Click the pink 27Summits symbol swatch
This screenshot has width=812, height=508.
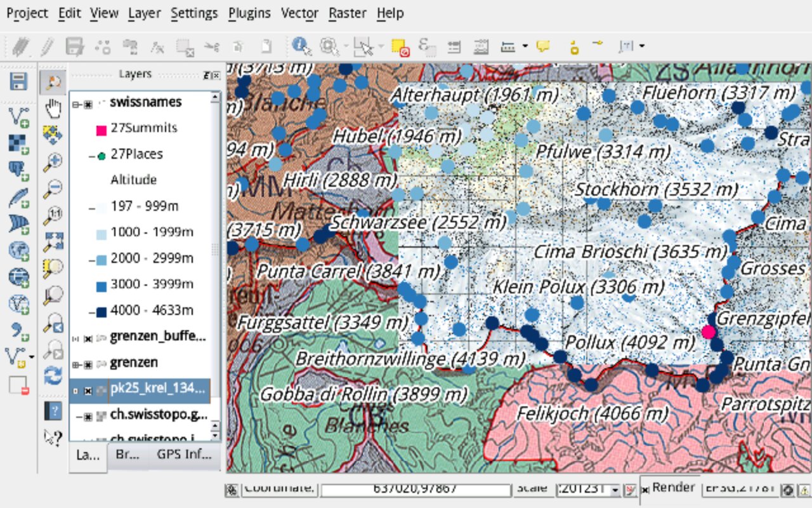pyautogui.click(x=101, y=130)
